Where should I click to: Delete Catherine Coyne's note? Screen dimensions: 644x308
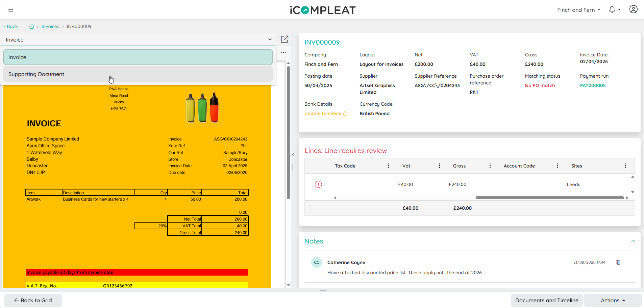tap(618, 262)
